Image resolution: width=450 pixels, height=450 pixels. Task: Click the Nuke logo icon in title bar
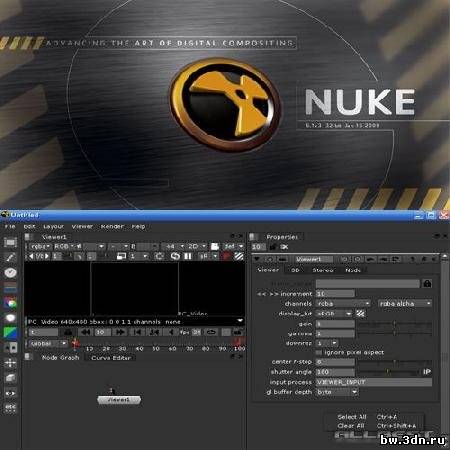click(x=5, y=215)
